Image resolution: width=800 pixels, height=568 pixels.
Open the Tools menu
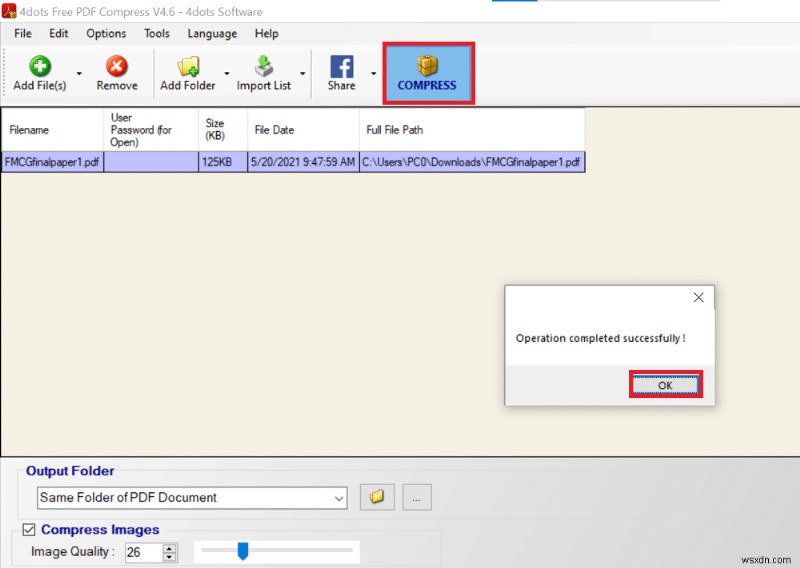(157, 34)
